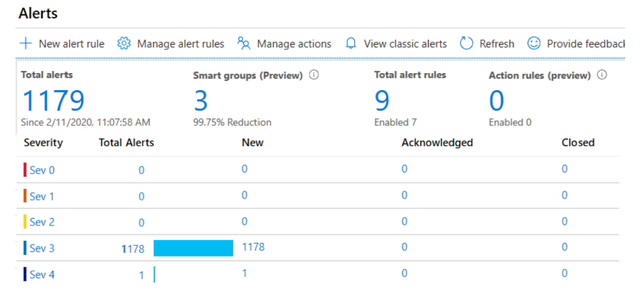Open the Sev 2 severity link
Image resolution: width=644 pixels, height=293 pixels.
tap(42, 222)
